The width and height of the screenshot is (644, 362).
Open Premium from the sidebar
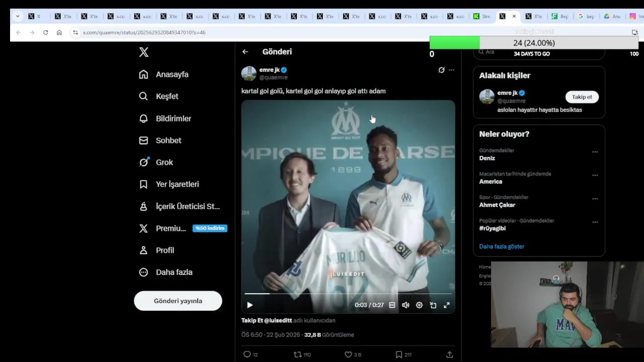[163, 228]
